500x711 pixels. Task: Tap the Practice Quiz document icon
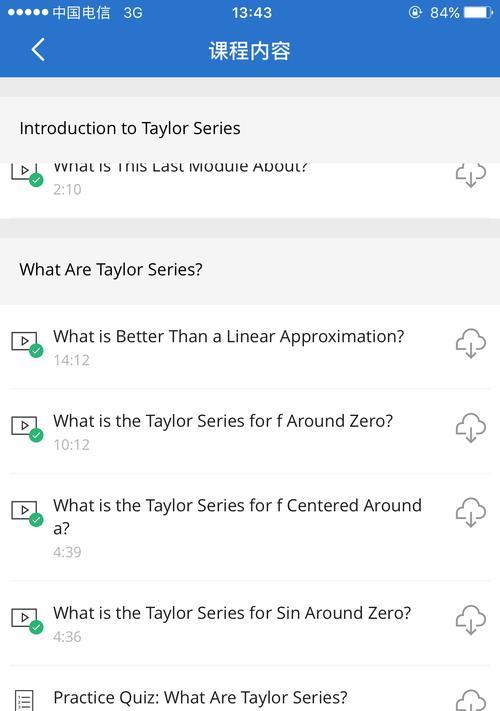(24, 701)
